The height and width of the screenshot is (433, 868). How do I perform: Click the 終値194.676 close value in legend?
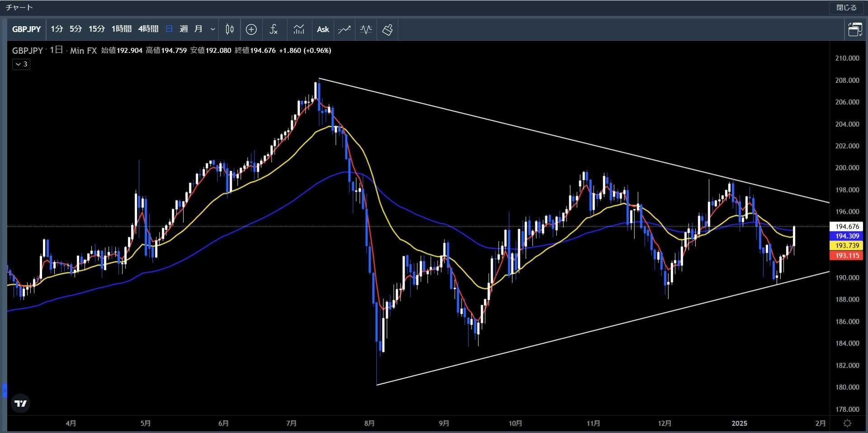pyautogui.click(x=255, y=51)
